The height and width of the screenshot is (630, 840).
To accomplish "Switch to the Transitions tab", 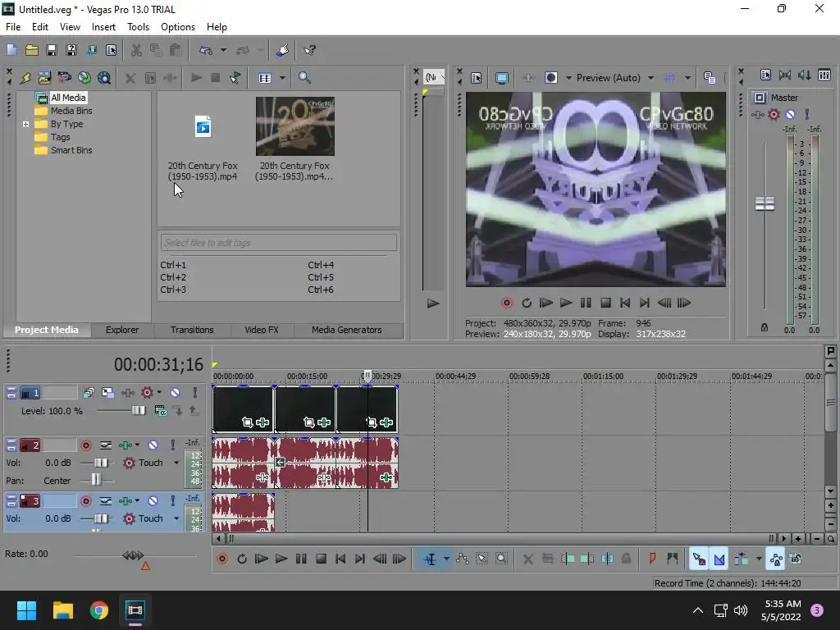I will pos(192,330).
